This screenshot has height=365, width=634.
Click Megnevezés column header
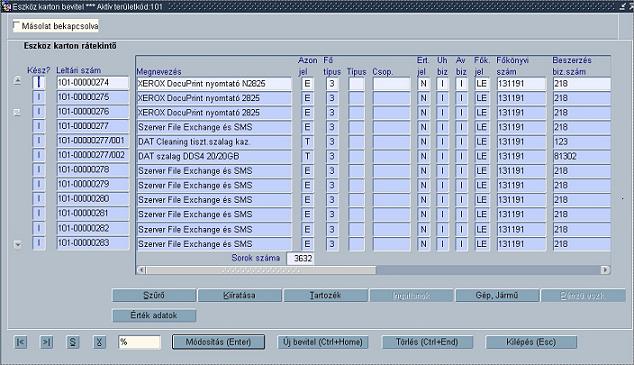(x=159, y=72)
